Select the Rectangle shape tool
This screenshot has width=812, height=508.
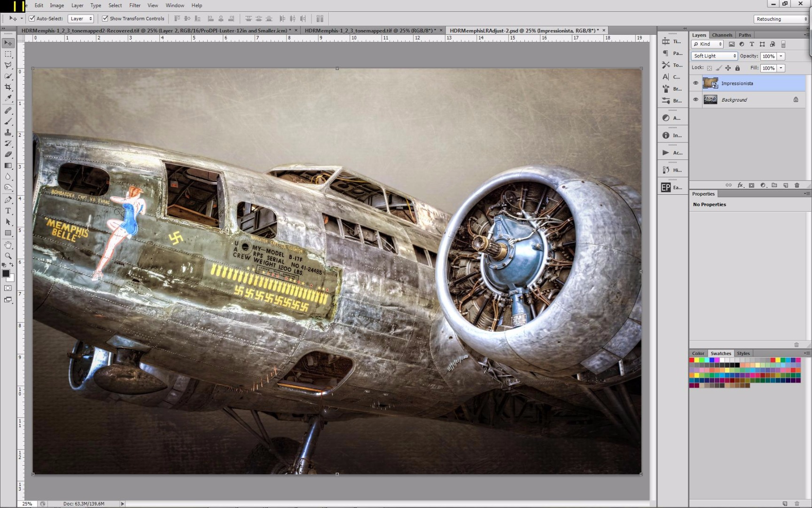pyautogui.click(x=8, y=233)
